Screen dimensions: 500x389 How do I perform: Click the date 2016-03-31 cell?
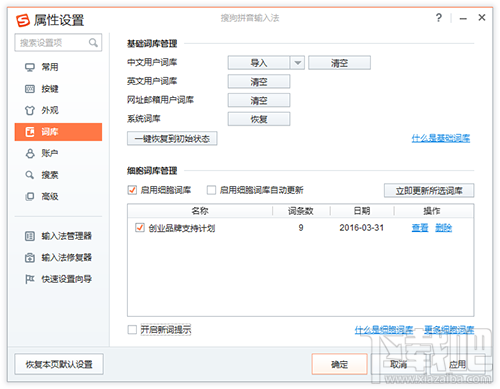tap(362, 228)
